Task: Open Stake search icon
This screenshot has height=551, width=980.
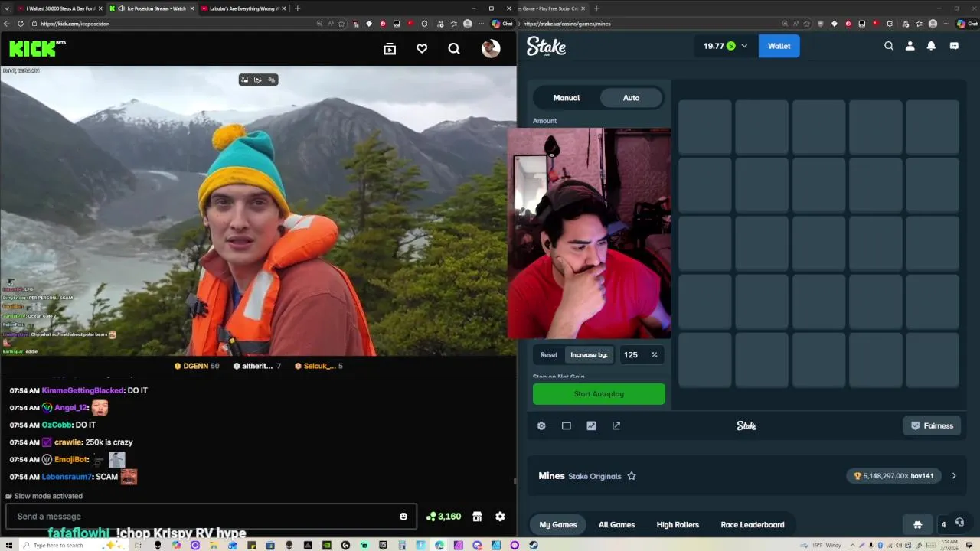Action: pos(889,46)
